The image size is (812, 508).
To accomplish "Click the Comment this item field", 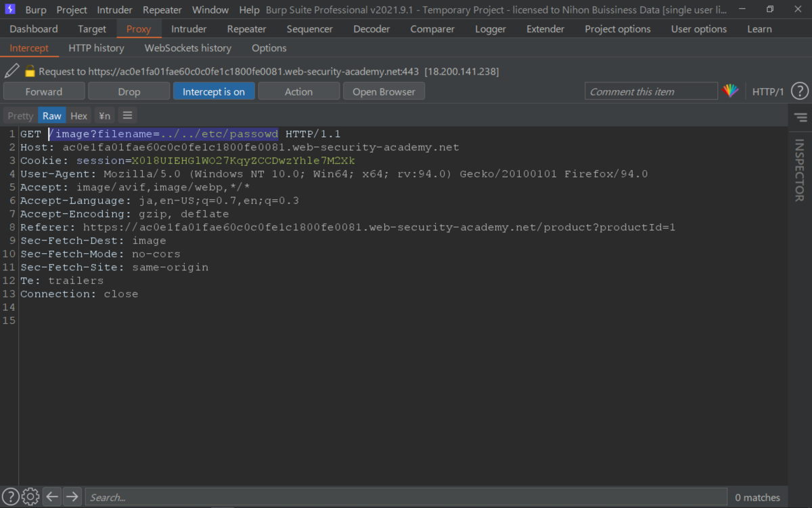I will [x=651, y=91].
